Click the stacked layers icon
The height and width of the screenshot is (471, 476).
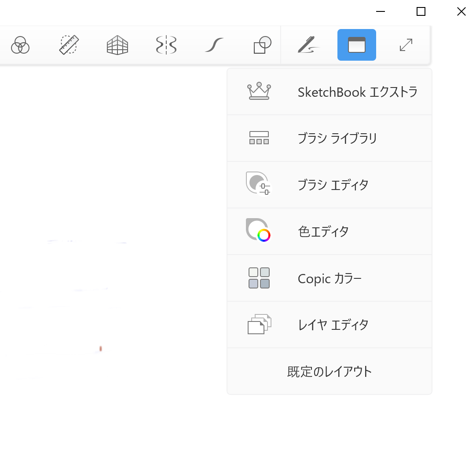coord(259,324)
